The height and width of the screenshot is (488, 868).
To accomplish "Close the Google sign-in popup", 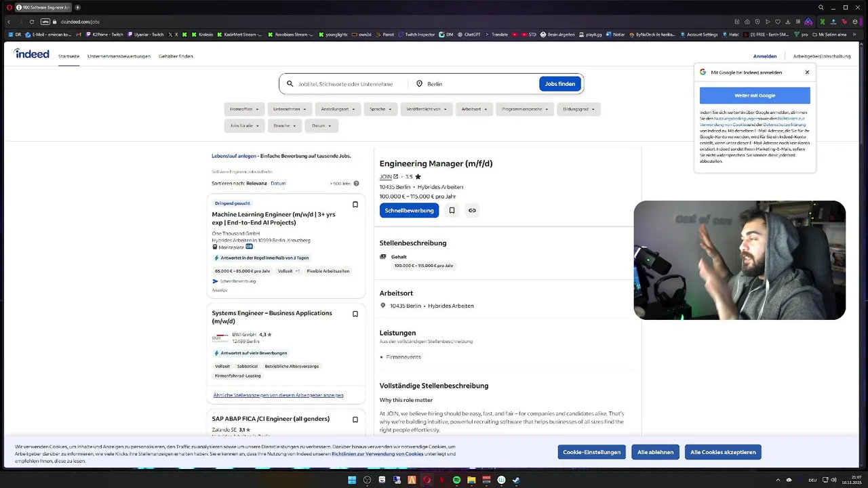I will coord(807,72).
